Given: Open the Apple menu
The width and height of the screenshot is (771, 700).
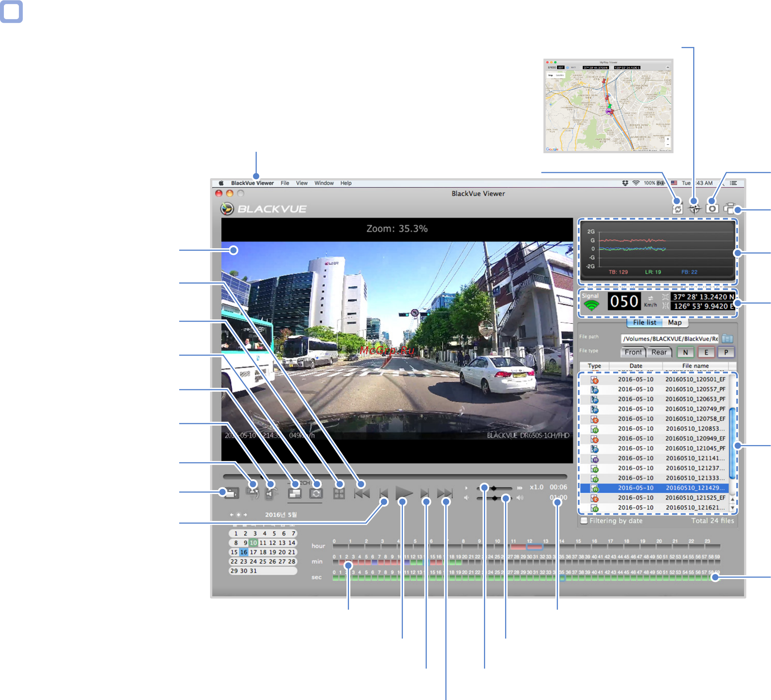Looking at the screenshot, I should pos(221,183).
